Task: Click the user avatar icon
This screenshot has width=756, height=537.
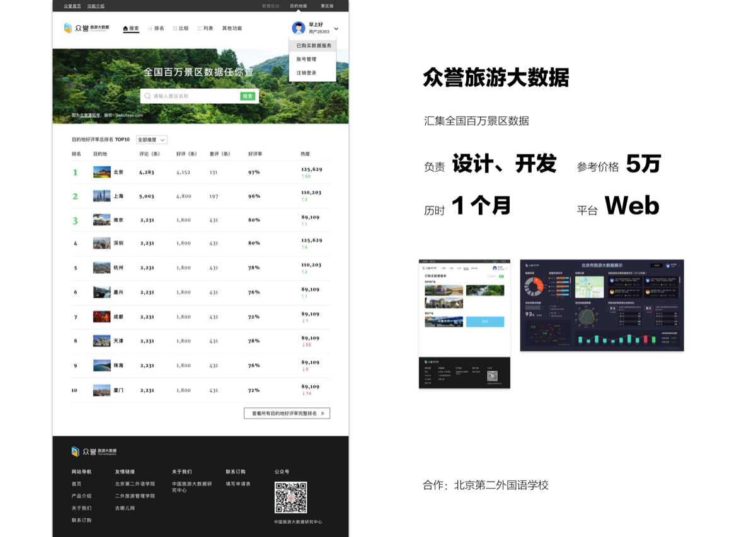Action: tap(299, 28)
